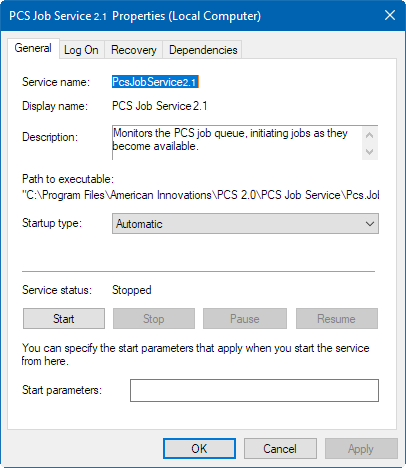Click the description scrollbar down arrow

pyautogui.click(x=369, y=152)
